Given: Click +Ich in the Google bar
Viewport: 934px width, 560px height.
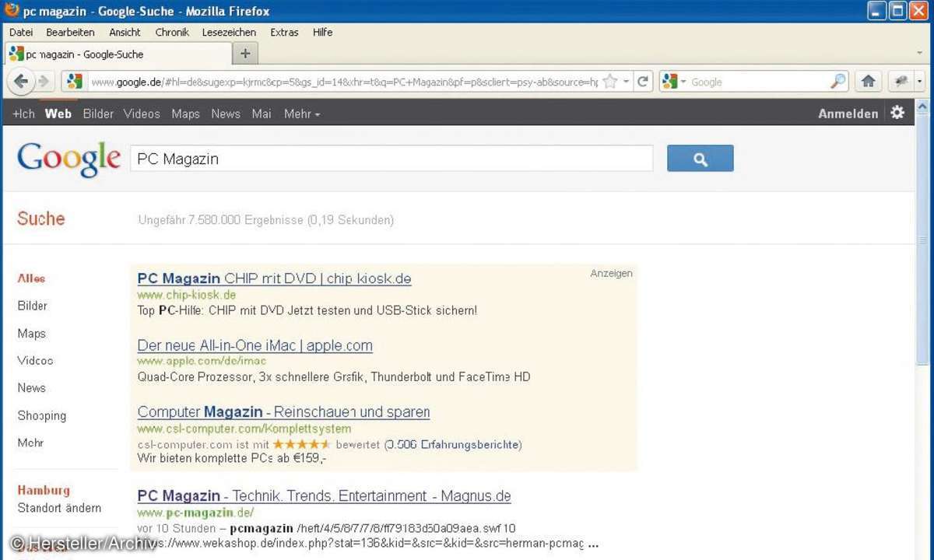Looking at the screenshot, I should 23,114.
